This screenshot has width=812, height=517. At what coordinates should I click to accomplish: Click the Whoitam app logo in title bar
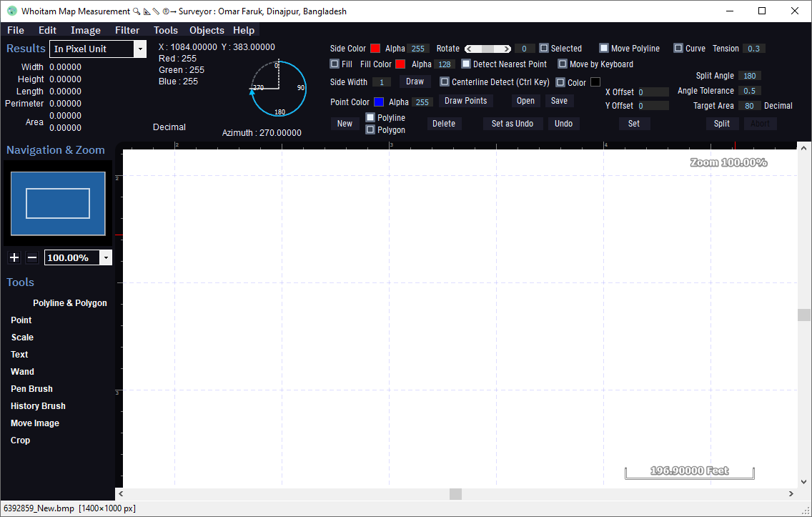pos(11,11)
